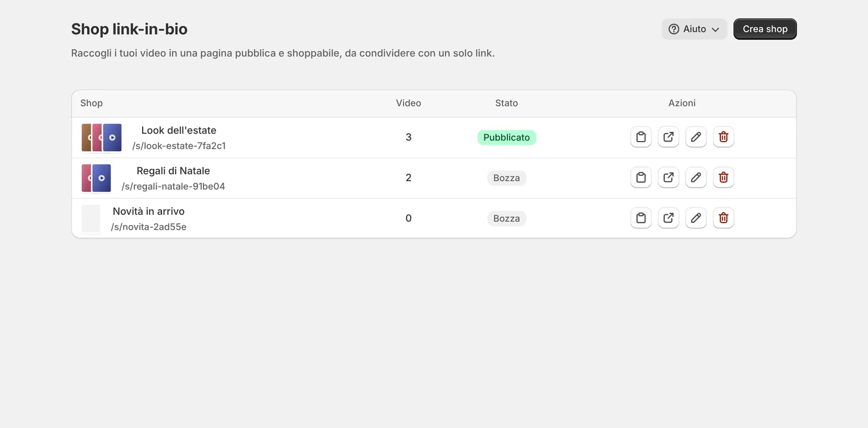Select the Novità in arrivo shop name
This screenshot has height=428, width=868.
[x=149, y=212]
